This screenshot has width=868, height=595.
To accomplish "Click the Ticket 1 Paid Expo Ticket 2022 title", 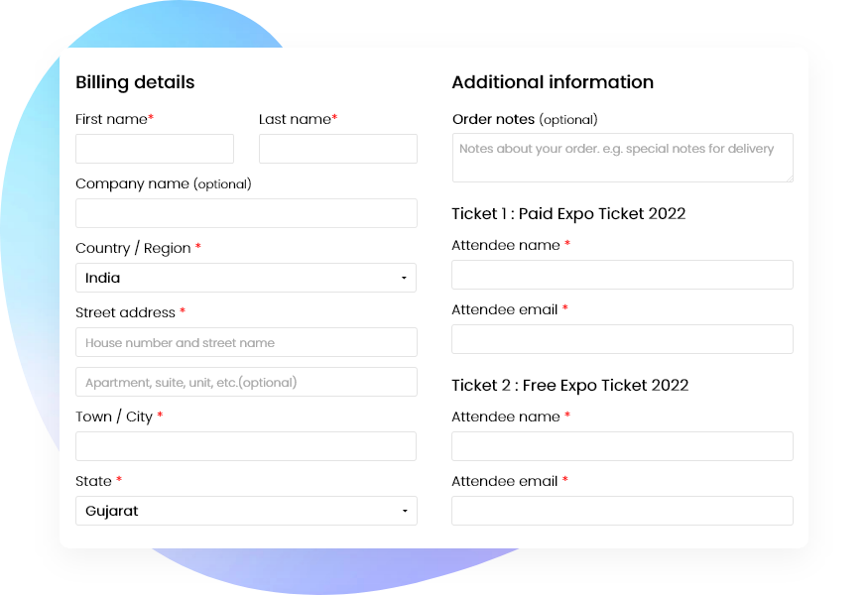I will [x=568, y=214].
